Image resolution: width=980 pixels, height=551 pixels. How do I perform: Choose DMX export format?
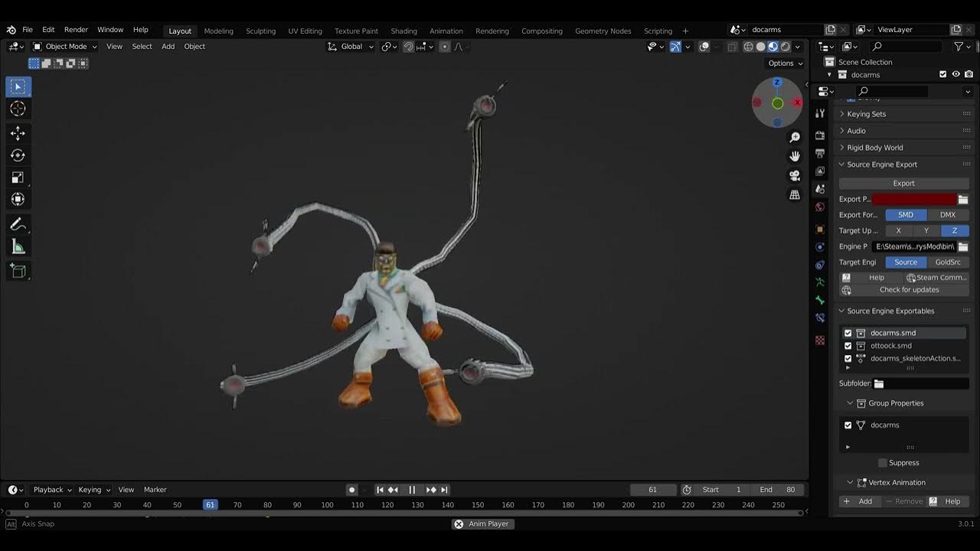pyautogui.click(x=948, y=215)
